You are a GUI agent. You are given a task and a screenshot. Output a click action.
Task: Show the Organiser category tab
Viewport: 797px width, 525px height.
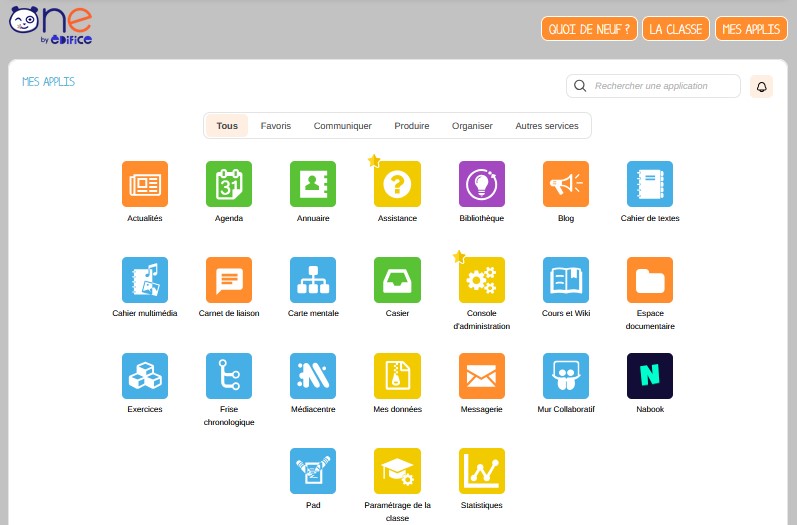(x=472, y=126)
